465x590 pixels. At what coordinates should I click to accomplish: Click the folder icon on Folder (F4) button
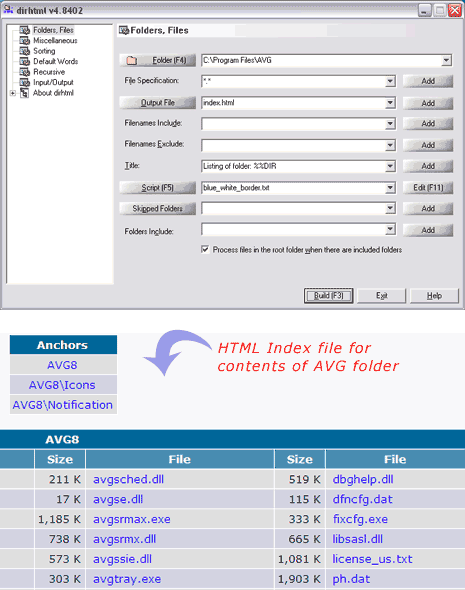[131, 60]
